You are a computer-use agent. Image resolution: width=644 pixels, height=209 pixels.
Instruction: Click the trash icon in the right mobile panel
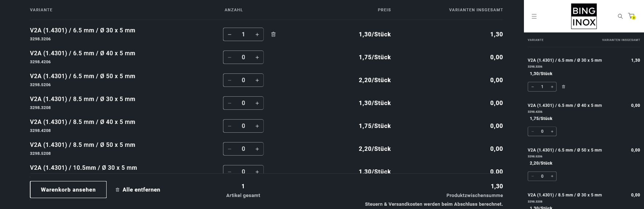564,87
